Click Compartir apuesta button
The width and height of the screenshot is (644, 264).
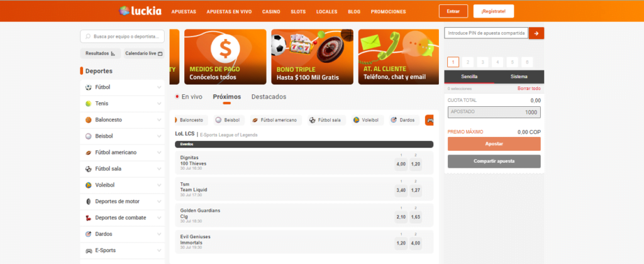coord(494,162)
